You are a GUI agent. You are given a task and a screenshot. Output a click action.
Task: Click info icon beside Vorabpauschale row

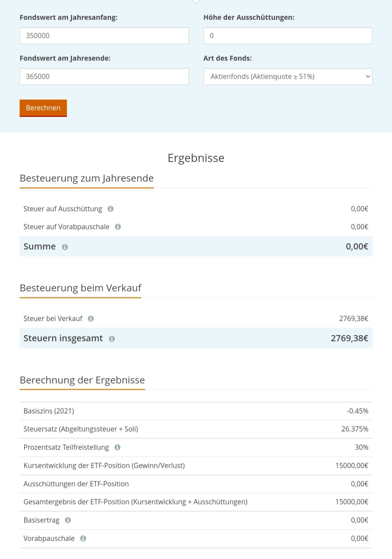(83, 538)
